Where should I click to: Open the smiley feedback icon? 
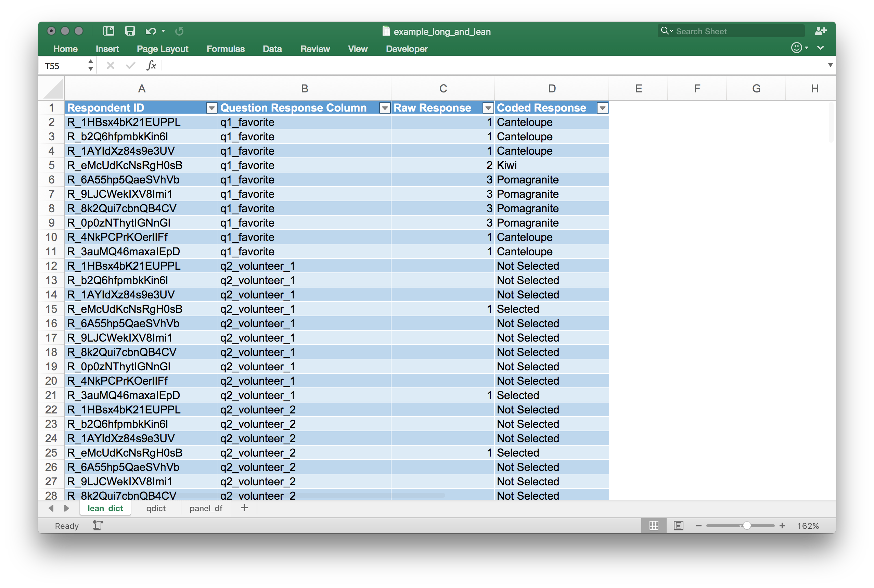point(797,48)
